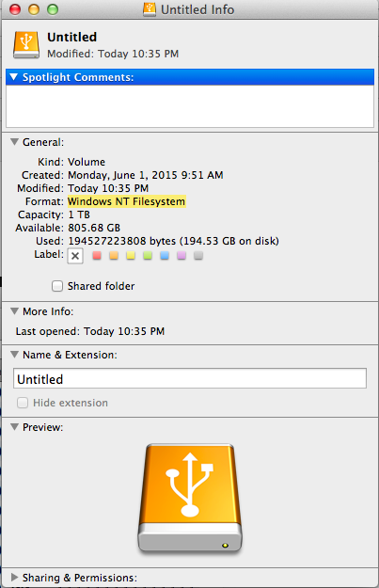Click the Untitled name text field
Screen dimensions: 379x588
190,378
